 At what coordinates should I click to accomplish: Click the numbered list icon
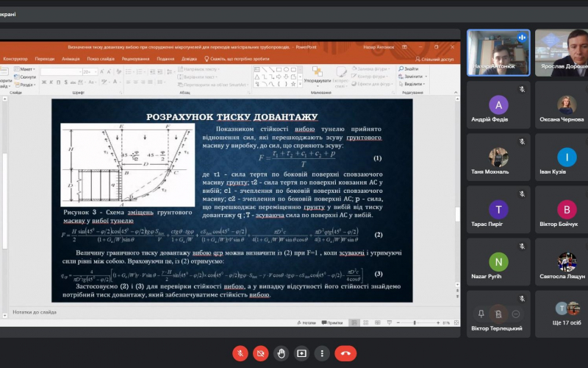140,71
